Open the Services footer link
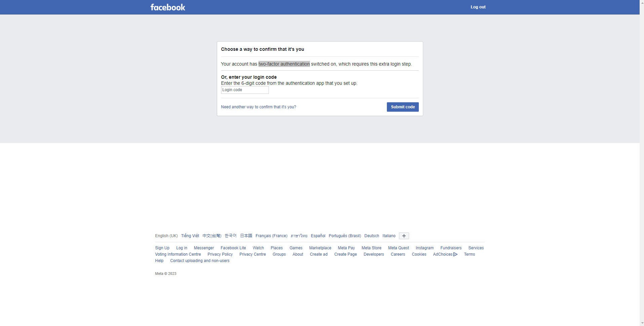The image size is (644, 326). pyautogui.click(x=476, y=248)
